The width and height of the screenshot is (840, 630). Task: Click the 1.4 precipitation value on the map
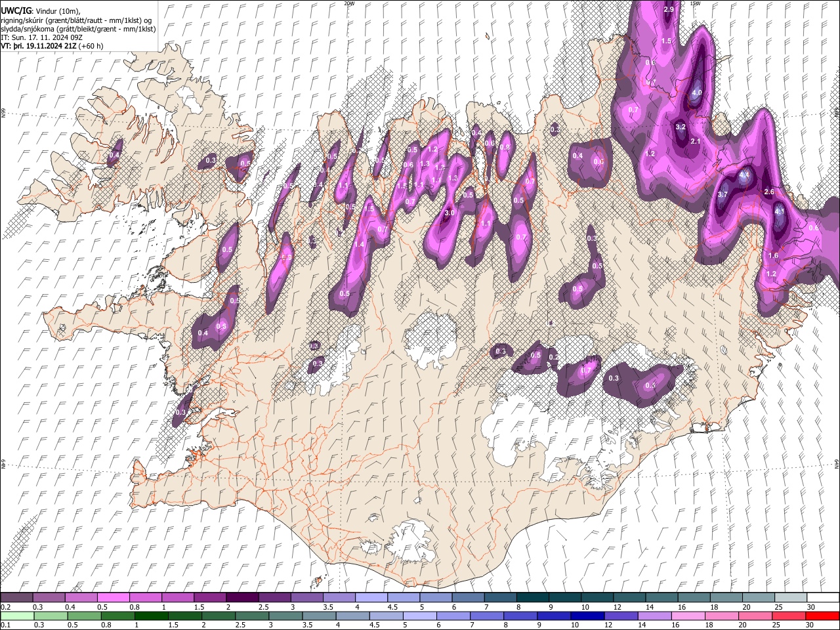pyautogui.click(x=359, y=245)
